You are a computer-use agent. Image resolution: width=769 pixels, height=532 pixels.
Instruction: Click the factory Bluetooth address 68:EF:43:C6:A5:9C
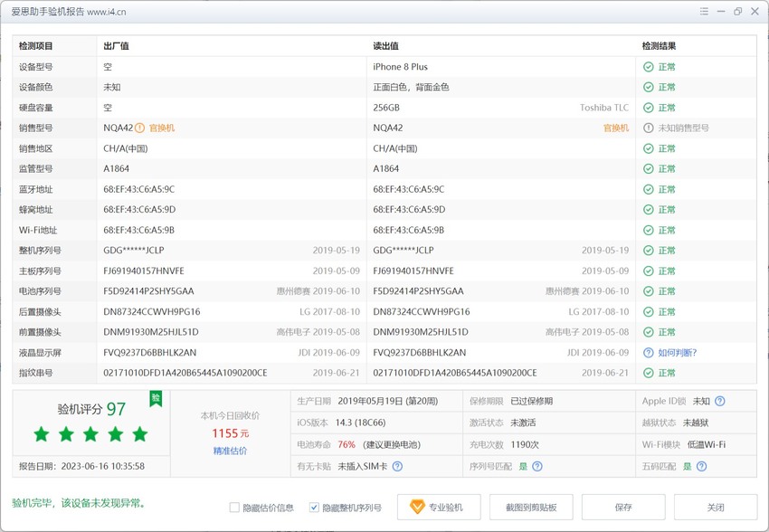click(x=138, y=189)
